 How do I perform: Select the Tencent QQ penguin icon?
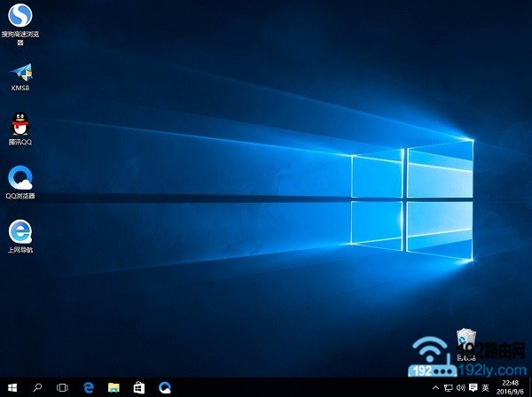tap(20, 123)
